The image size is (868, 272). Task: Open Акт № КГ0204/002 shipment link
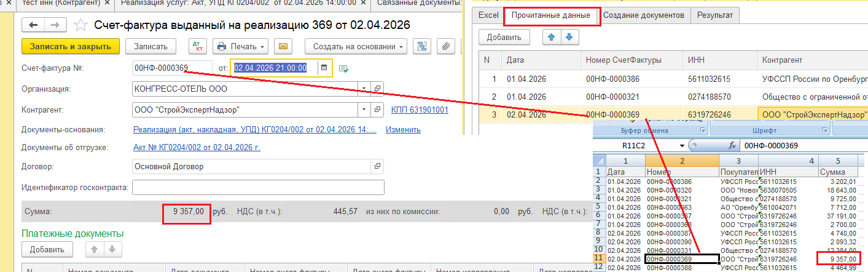197,147
